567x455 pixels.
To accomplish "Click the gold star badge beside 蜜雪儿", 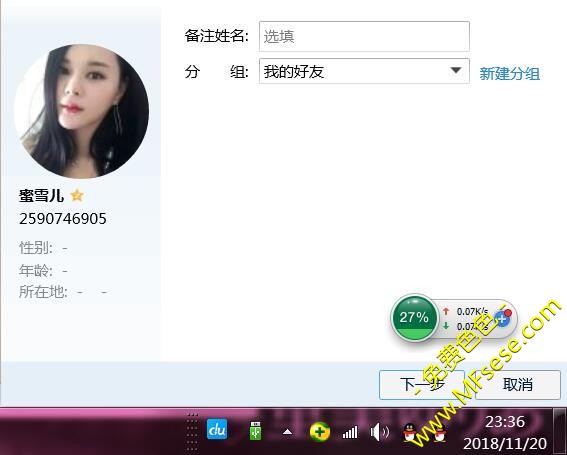I will pos(77,196).
